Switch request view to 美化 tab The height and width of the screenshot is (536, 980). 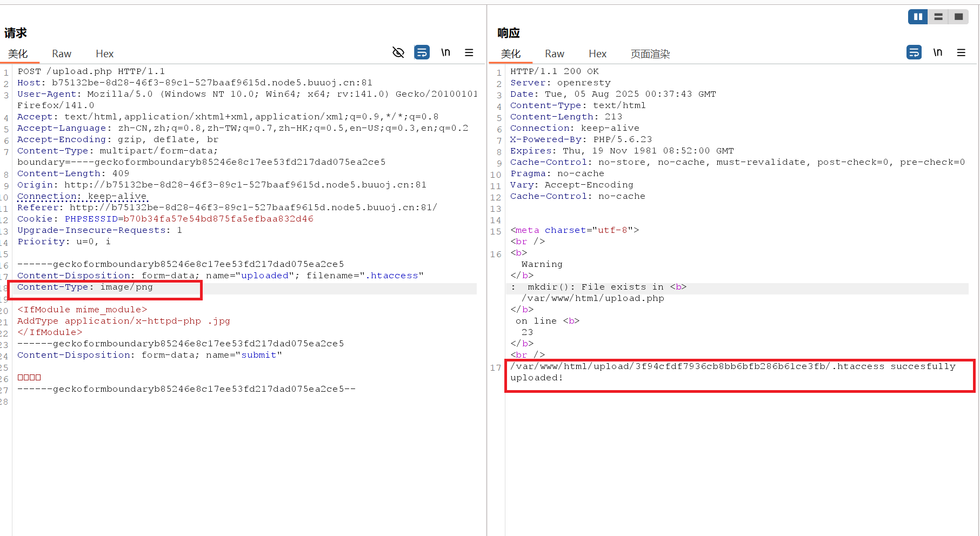pyautogui.click(x=18, y=53)
